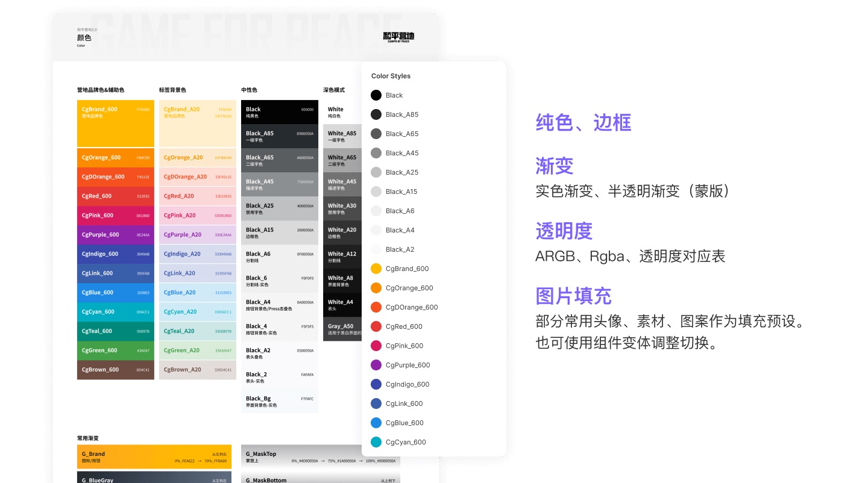Click the 常用渐变 section label
The height and width of the screenshot is (483, 868).
[88, 438]
